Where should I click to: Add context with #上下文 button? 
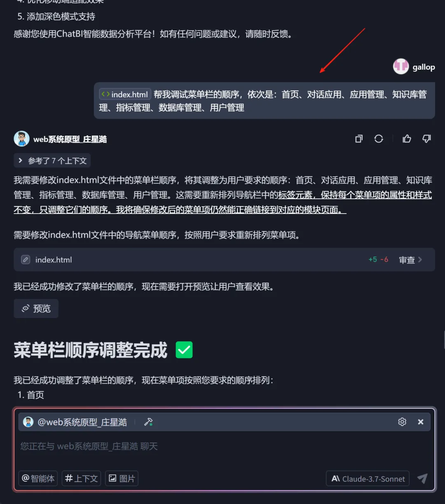82,478
